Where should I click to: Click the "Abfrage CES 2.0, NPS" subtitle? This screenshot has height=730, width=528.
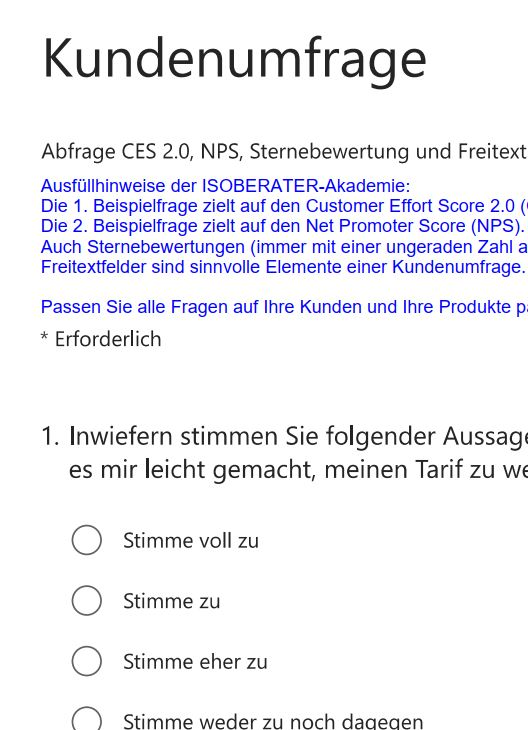[x=284, y=151]
